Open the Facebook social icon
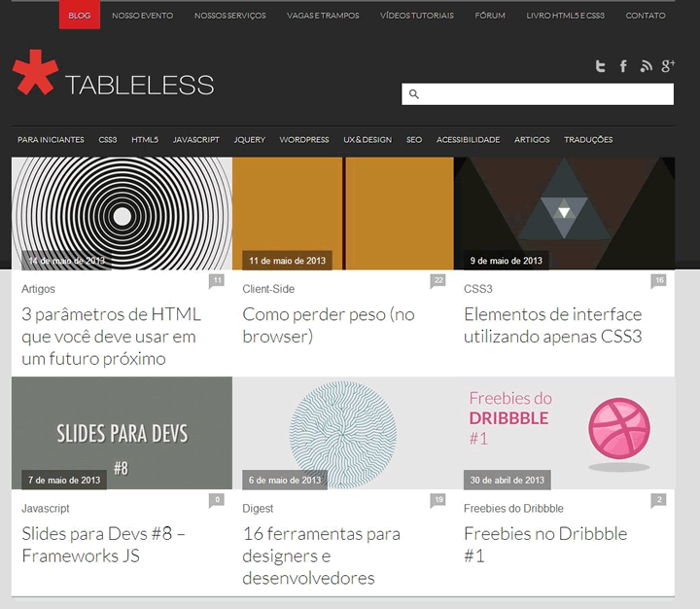The image size is (700, 609). (623, 66)
